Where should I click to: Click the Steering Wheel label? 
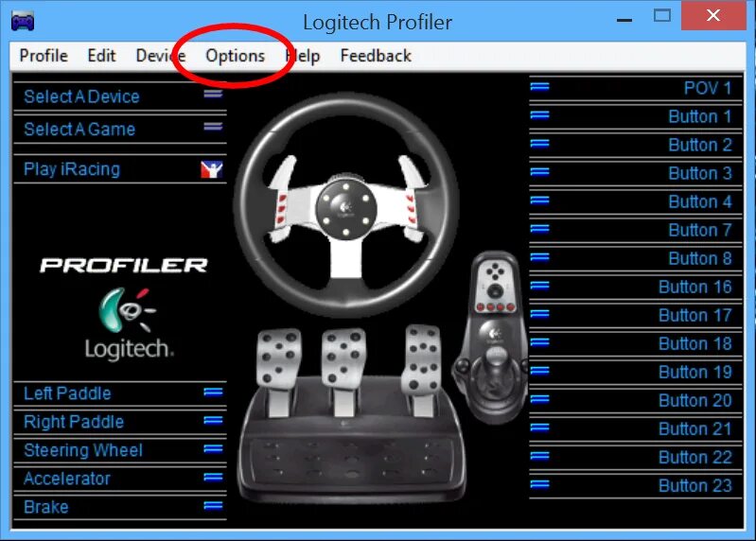[83, 450]
